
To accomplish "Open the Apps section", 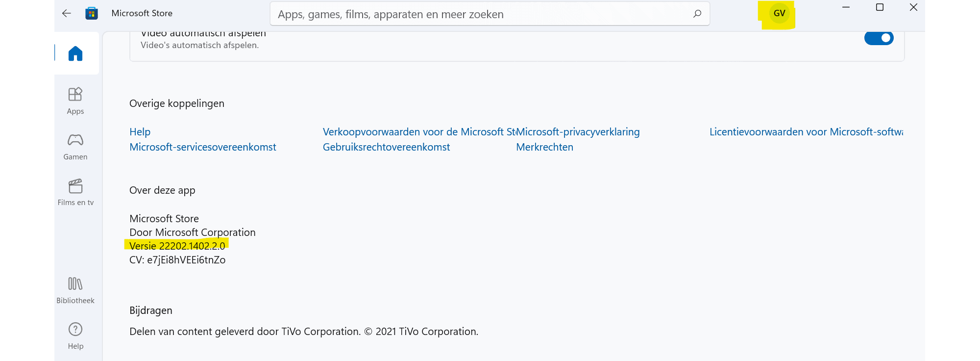I will point(75,101).
